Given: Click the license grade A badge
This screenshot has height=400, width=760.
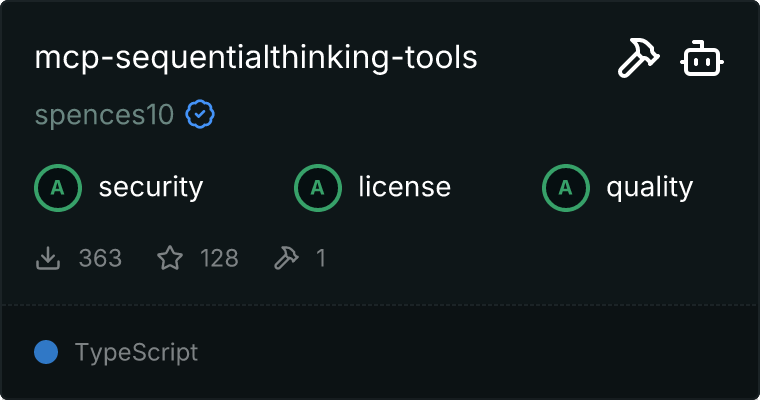Looking at the screenshot, I should [x=317, y=188].
